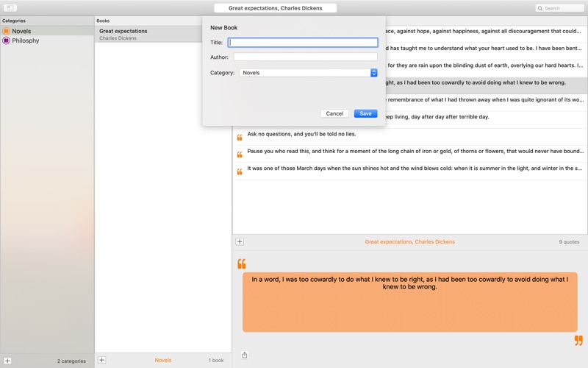588x368 pixels.
Task: Click the orange highlighted quote box
Action: [x=409, y=302]
